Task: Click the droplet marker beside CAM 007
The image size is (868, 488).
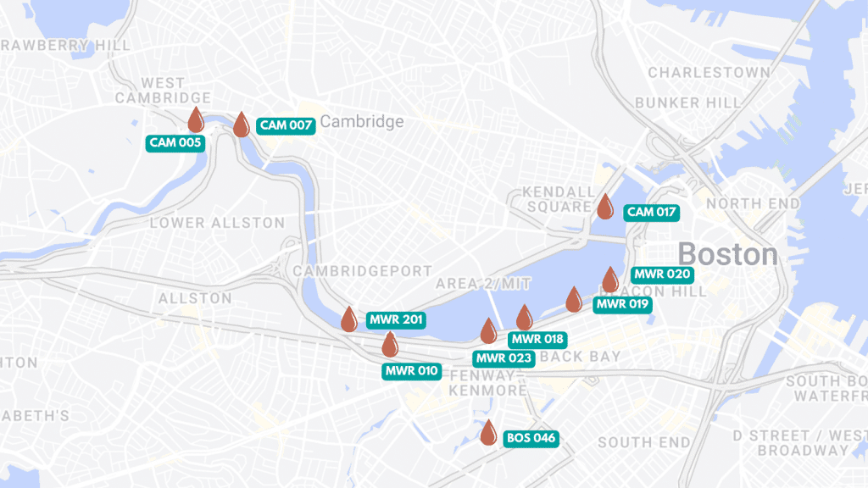Action: 242,124
